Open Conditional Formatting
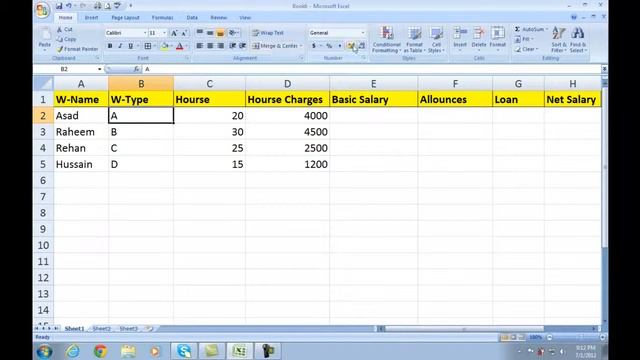 (387, 40)
